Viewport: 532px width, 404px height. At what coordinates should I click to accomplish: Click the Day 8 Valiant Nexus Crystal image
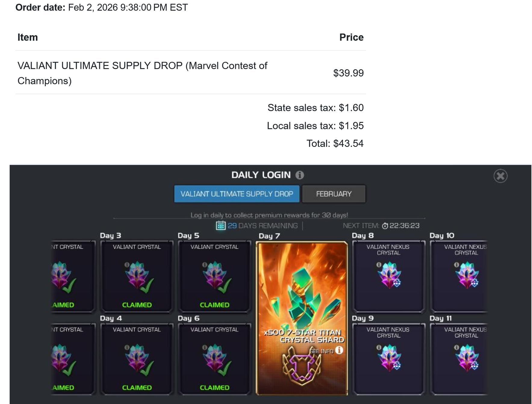389,275
